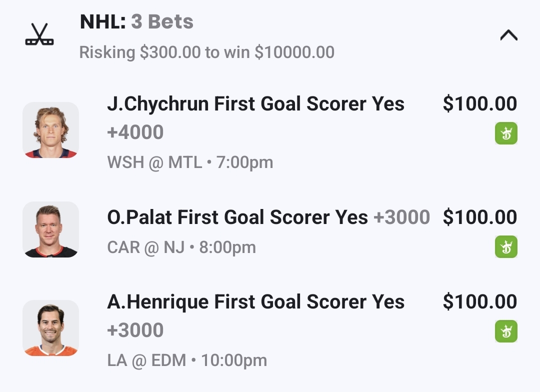The image size is (540, 392).
Task: Tap the J.Chychrun player headshot
Action: pyautogui.click(x=50, y=130)
